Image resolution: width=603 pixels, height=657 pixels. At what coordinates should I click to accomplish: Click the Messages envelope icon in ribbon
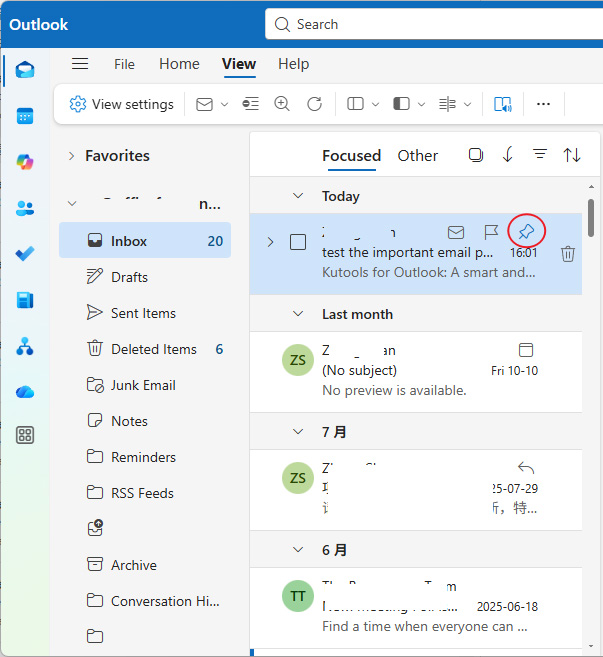(204, 104)
